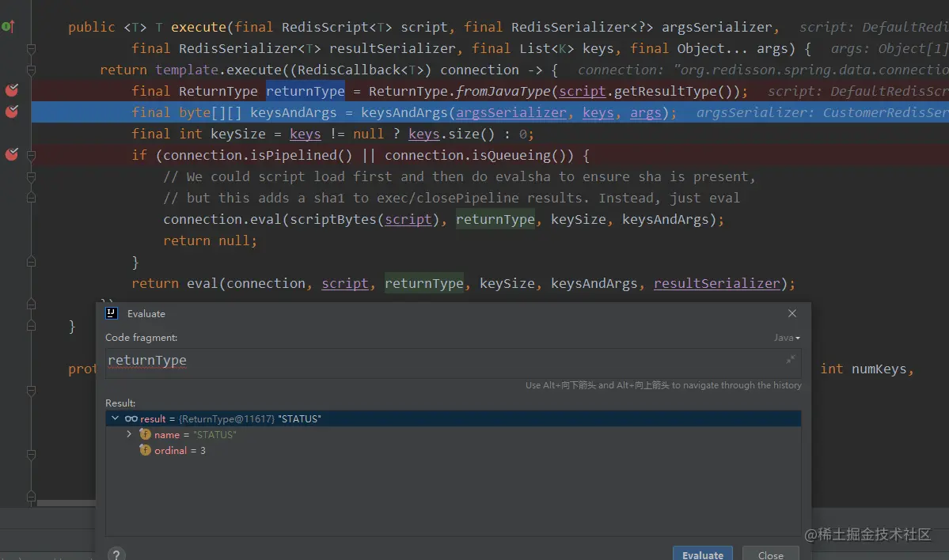Click keys.size() in the keySize line
This screenshot has height=560, width=949.
coord(451,134)
